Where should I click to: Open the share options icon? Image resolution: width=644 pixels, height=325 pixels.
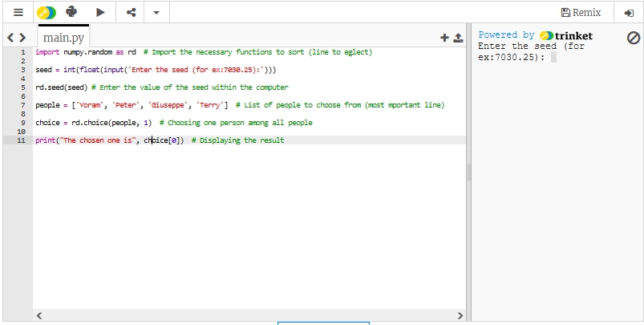pyautogui.click(x=131, y=12)
